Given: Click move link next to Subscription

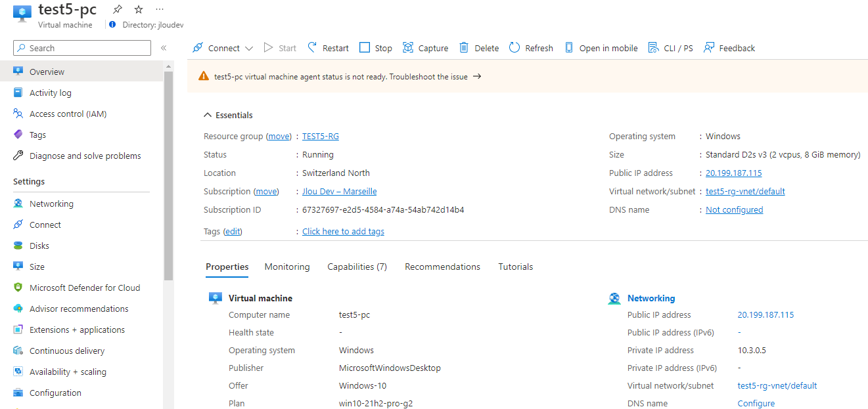Looking at the screenshot, I should 267,192.
